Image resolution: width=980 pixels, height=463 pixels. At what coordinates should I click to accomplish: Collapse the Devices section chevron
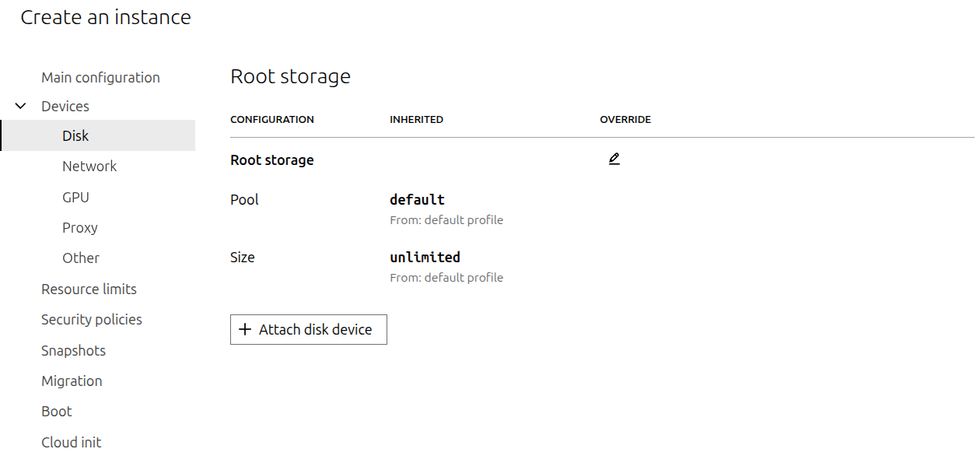21,107
